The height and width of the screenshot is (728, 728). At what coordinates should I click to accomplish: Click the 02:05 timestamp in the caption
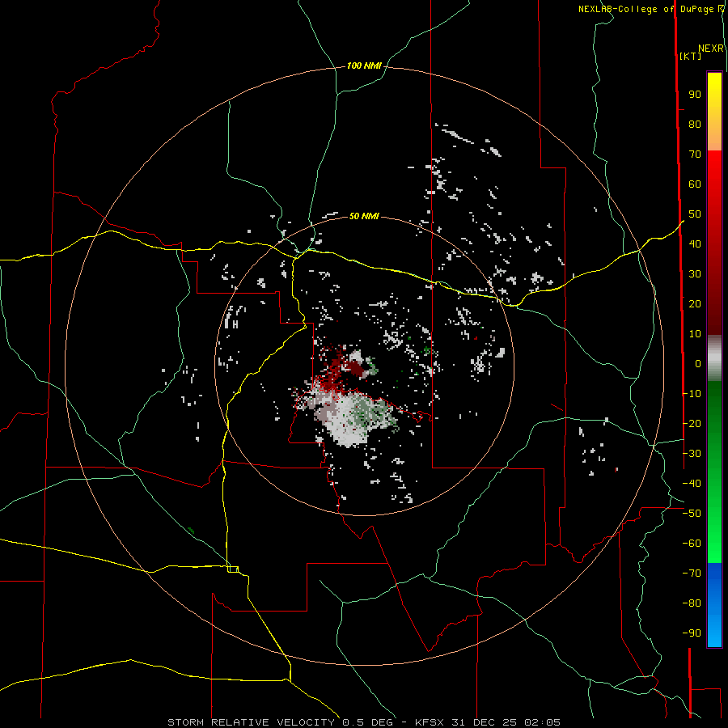point(542,722)
